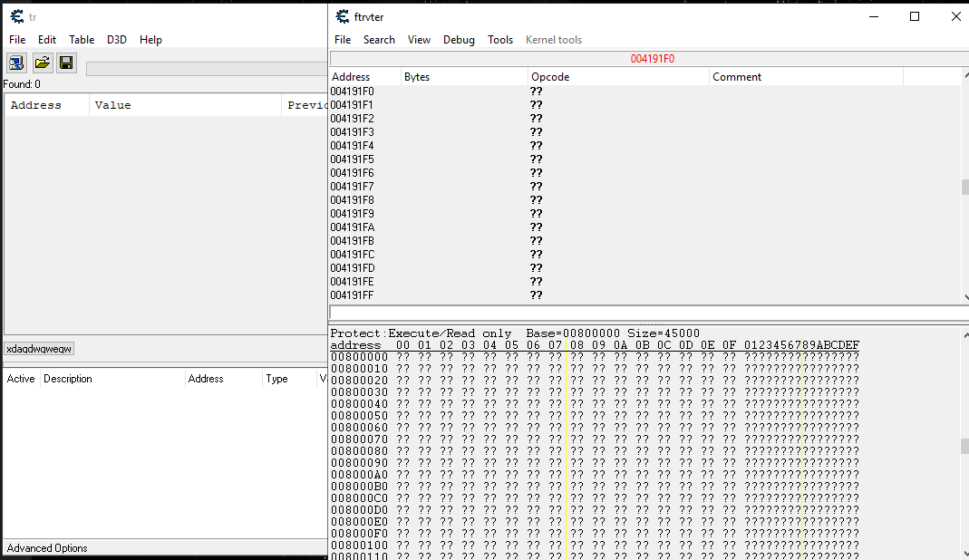
Task: Open Debug menu
Action: click(x=459, y=40)
